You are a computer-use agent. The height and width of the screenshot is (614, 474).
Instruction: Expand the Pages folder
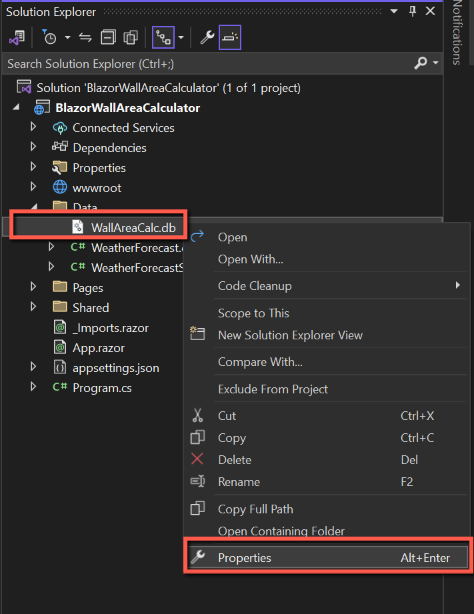coord(33,287)
